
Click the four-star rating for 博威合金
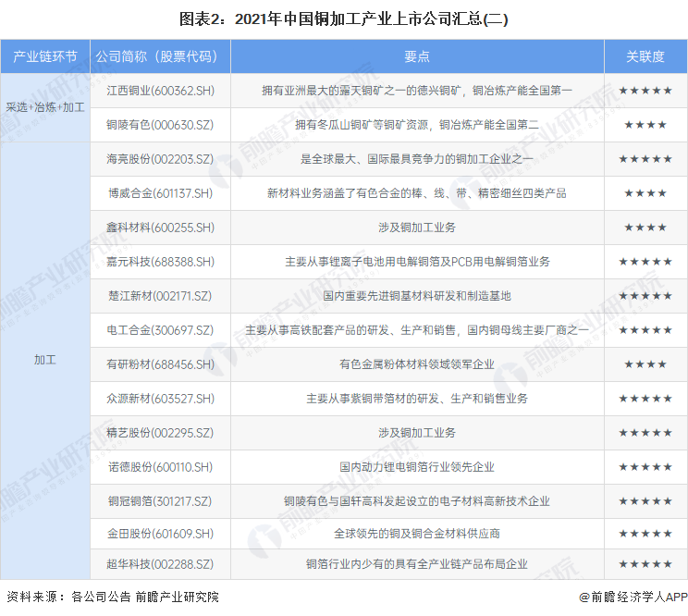coord(645,193)
